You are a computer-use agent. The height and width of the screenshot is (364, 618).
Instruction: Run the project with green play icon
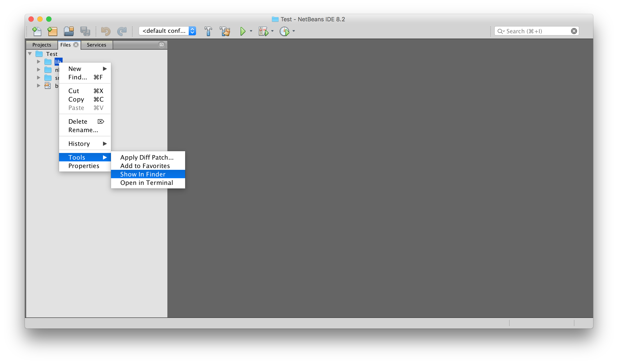click(x=243, y=31)
